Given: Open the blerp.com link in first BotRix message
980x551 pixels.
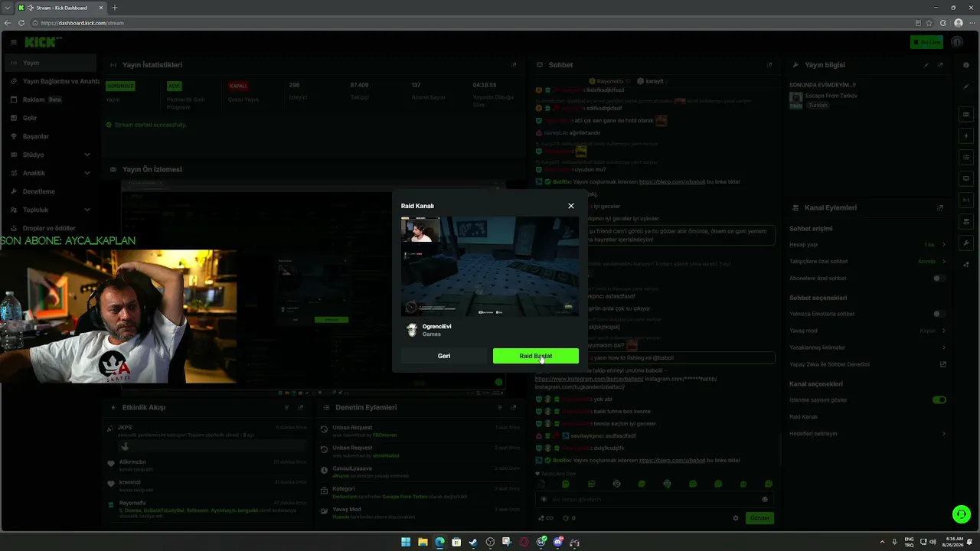Looking at the screenshot, I should 672,182.
